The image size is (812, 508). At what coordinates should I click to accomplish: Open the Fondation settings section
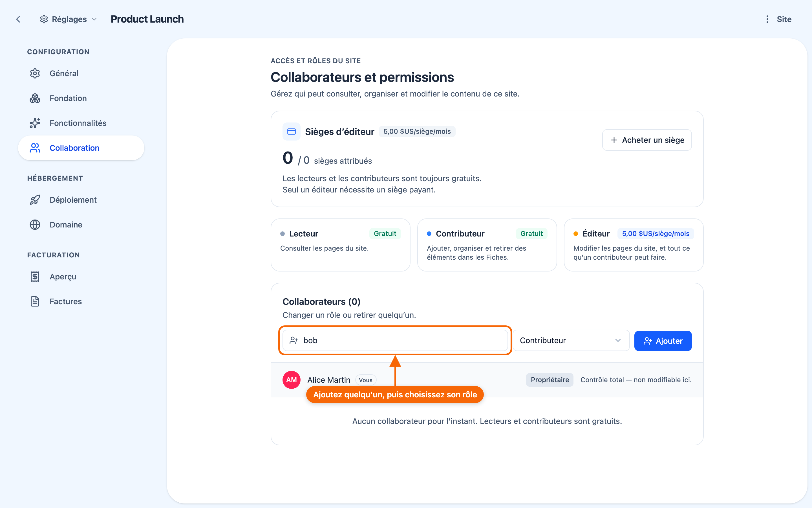point(81,98)
